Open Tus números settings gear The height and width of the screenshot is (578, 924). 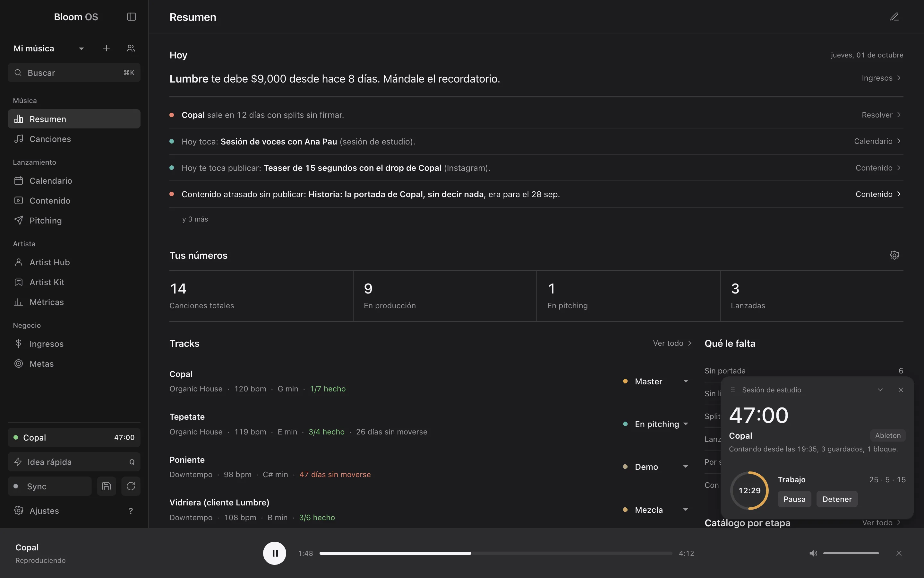pos(894,255)
